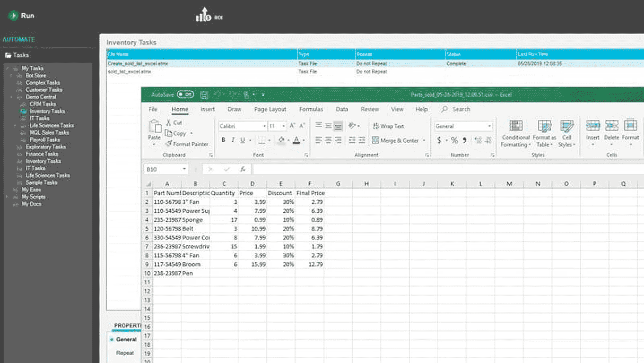Decrease font size with the smaller A
This screenshot has height=363, width=644.
point(302,126)
